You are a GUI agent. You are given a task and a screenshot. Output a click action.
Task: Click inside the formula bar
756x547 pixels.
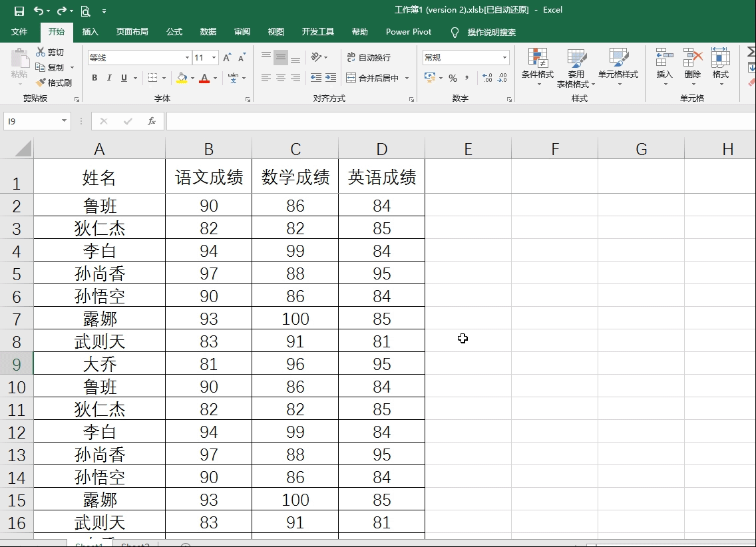pos(461,121)
